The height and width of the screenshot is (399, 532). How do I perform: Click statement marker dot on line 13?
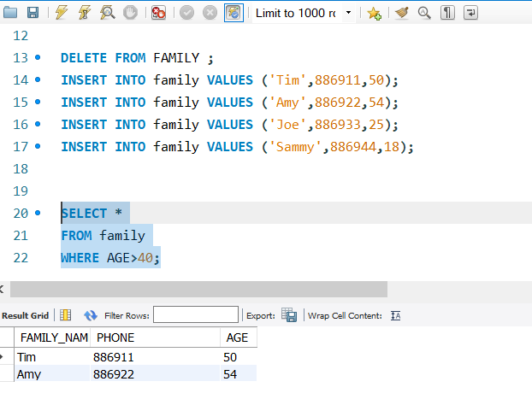[x=38, y=57]
